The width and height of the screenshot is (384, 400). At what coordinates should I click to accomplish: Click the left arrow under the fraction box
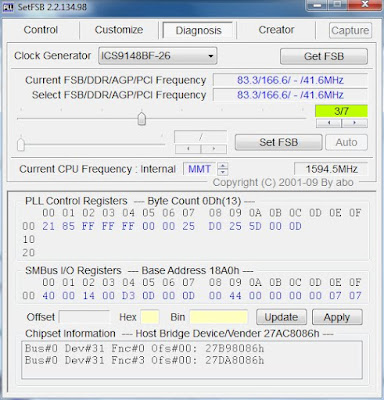click(x=188, y=149)
